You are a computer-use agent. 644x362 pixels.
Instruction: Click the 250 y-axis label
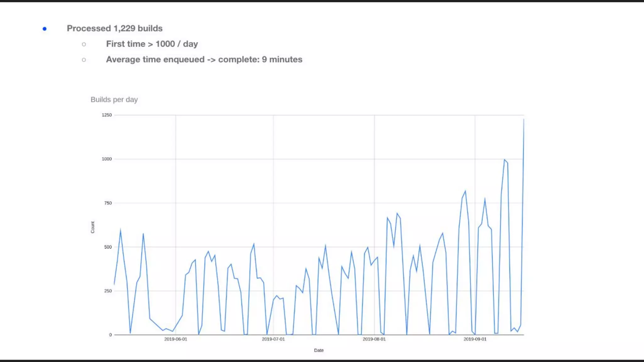[x=108, y=291]
